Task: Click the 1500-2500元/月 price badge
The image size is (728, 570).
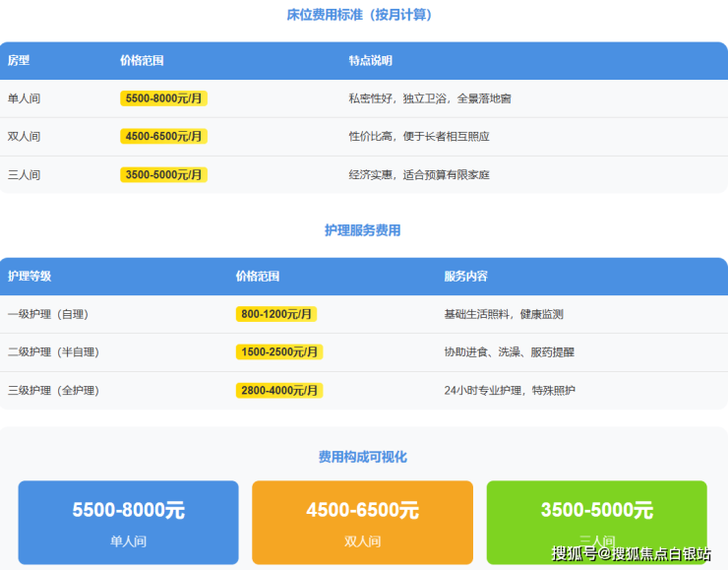Action: [x=279, y=352]
